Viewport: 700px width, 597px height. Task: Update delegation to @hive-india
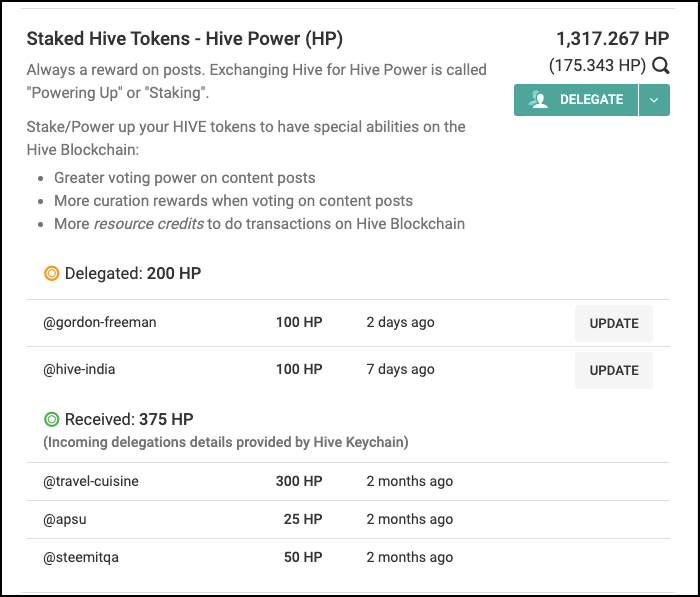click(614, 370)
